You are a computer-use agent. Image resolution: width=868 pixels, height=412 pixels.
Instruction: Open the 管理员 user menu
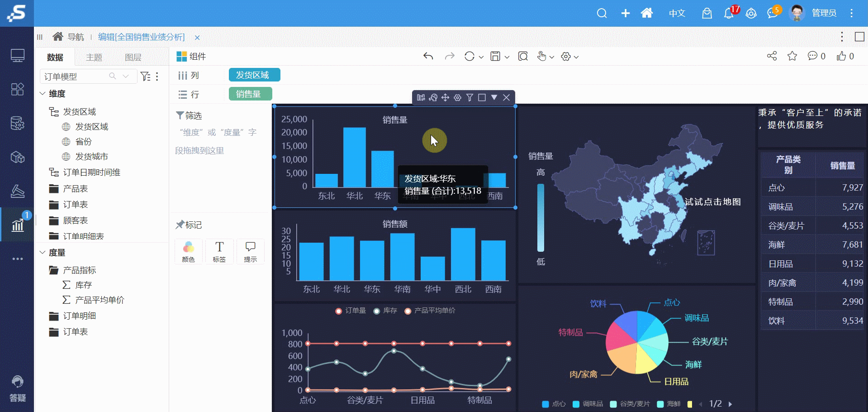[824, 13]
